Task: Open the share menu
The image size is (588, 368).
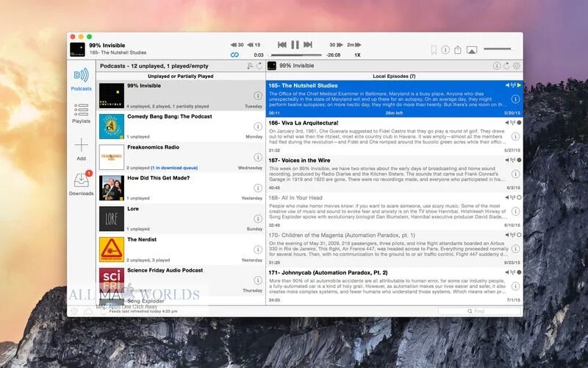Action: pyautogui.click(x=457, y=49)
